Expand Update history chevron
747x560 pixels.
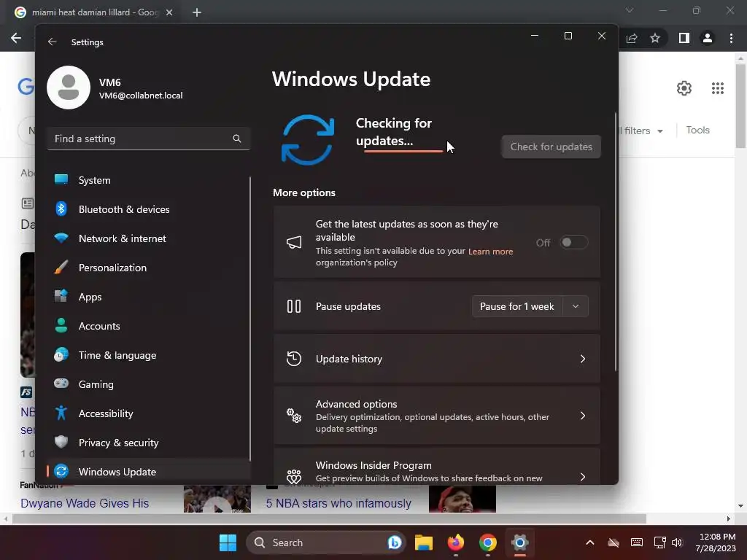pyautogui.click(x=583, y=359)
